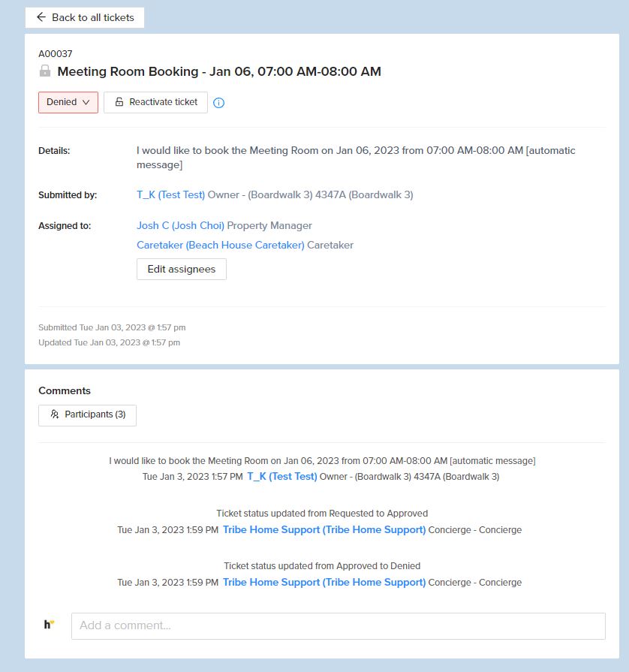Click the Meeting Room Booking ticket title
Image resolution: width=629 pixels, height=672 pixels.
coord(219,71)
